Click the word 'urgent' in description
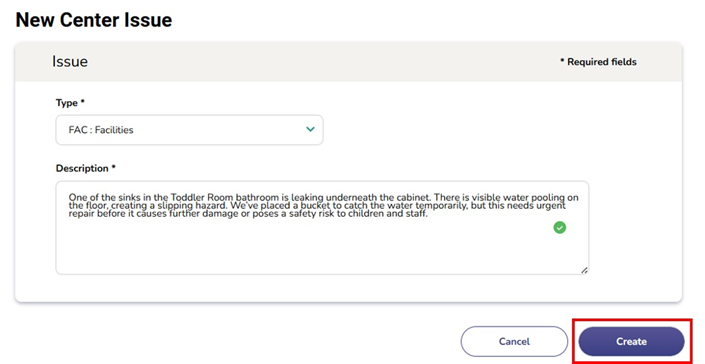Screen dimensions: 705x364 click(551, 205)
